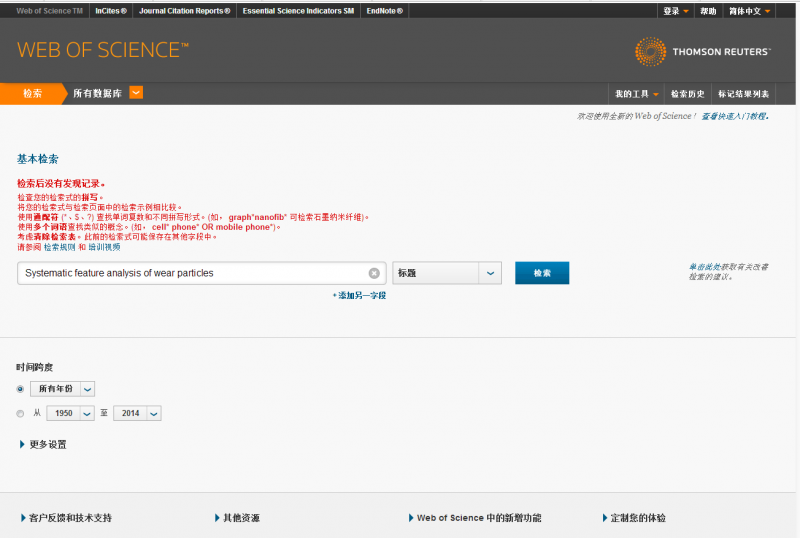Click the Thomson Reuters logo
800x538 pixels.
[x=703, y=52]
